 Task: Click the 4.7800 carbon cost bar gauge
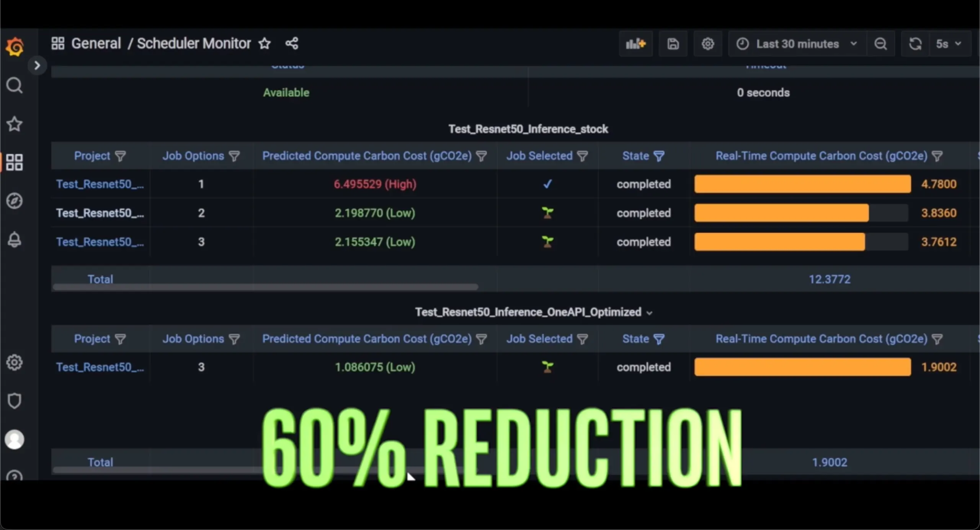click(803, 184)
